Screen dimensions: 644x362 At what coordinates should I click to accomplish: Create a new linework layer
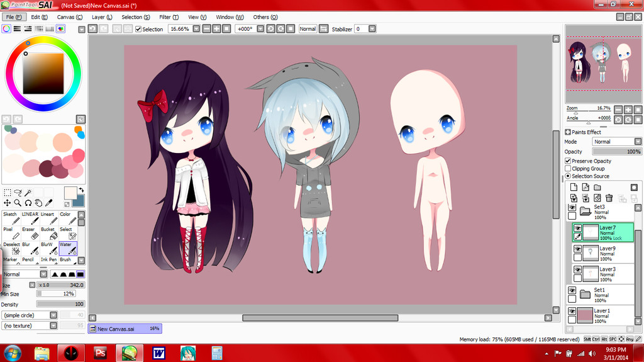tap(586, 187)
